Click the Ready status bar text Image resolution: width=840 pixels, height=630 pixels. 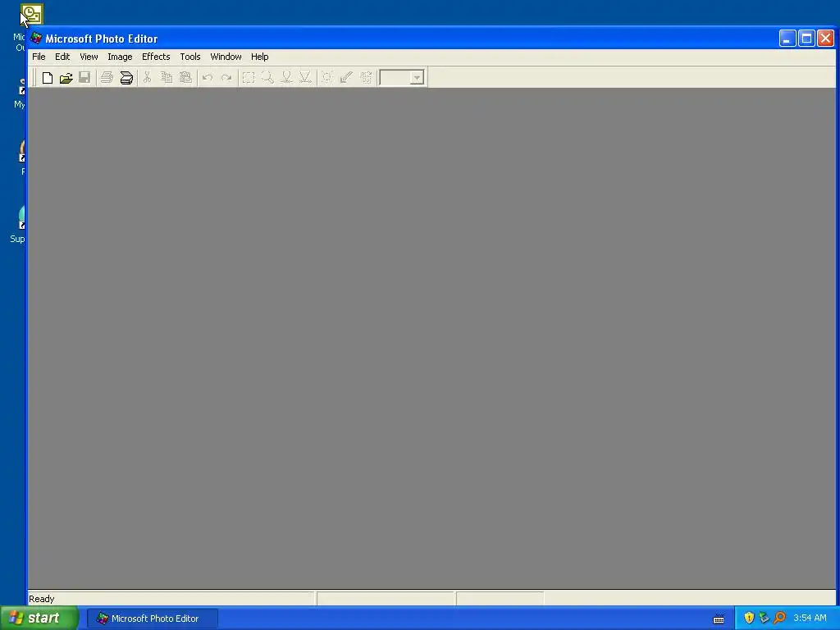41,599
